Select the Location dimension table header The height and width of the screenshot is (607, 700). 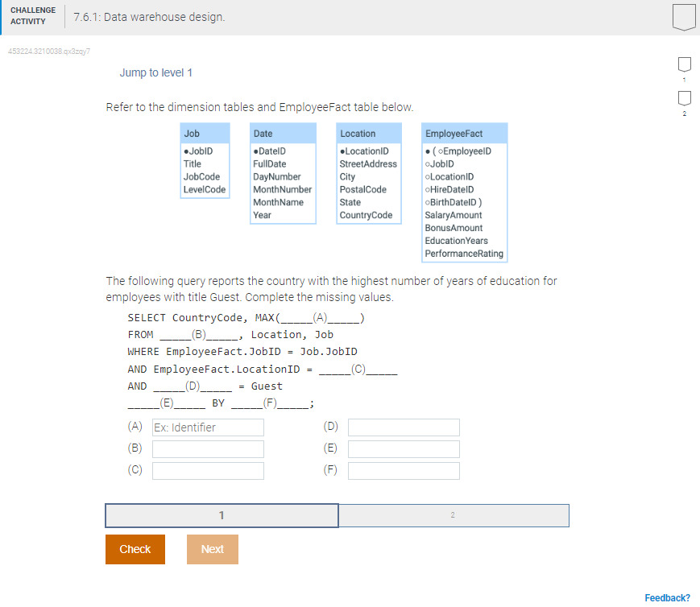(368, 133)
